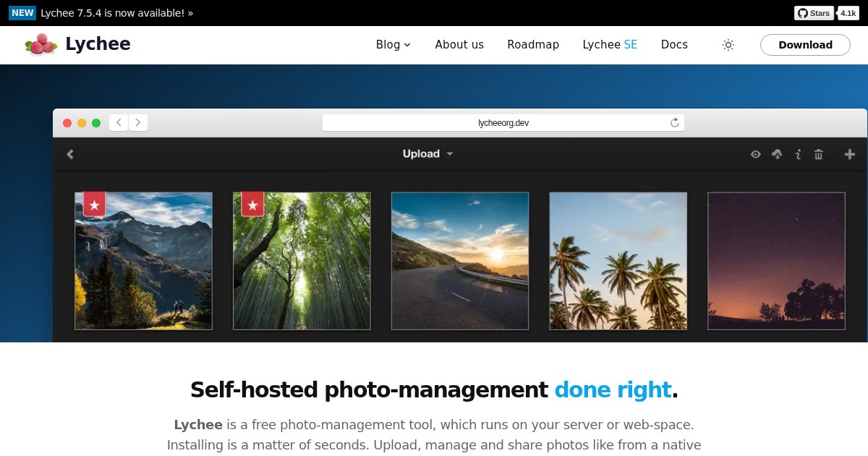868x456 pixels.
Task: Click the plus add icon
Action: click(x=850, y=154)
